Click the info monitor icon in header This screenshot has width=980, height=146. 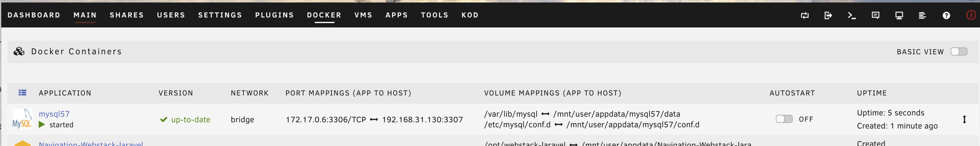click(899, 16)
